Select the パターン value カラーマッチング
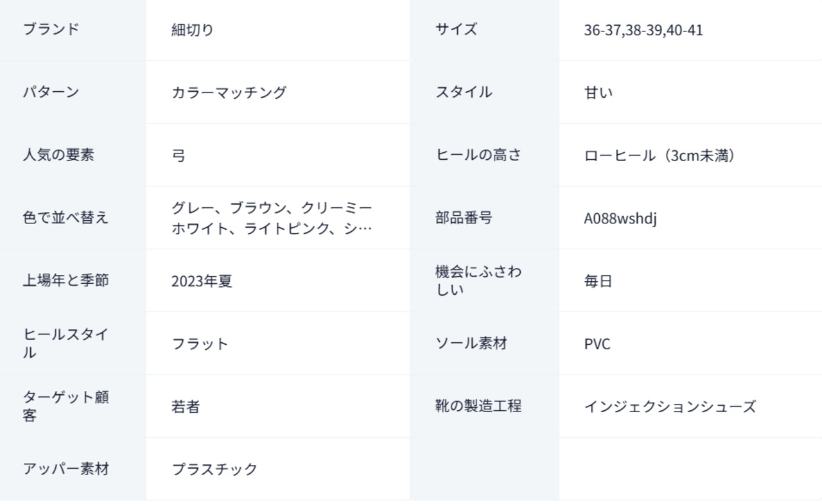822x504 pixels. point(229,92)
